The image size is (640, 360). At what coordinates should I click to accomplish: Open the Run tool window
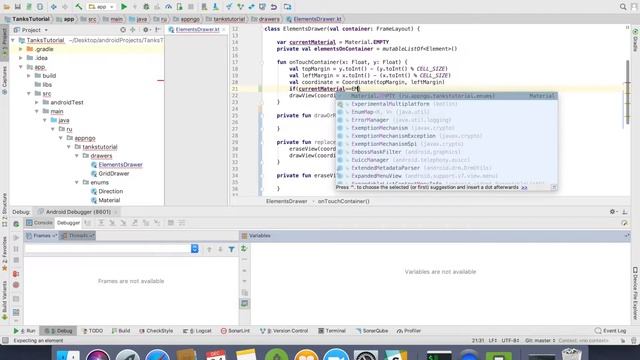[x=24, y=331]
